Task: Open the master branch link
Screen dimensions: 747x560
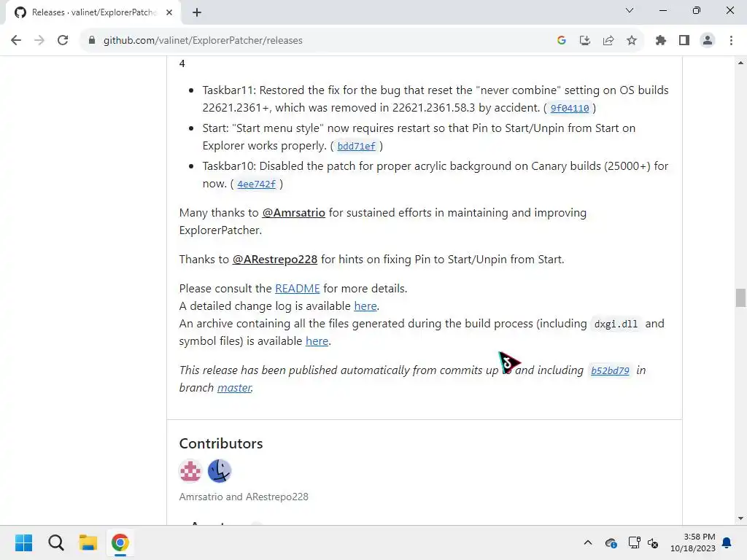Action: 234,388
